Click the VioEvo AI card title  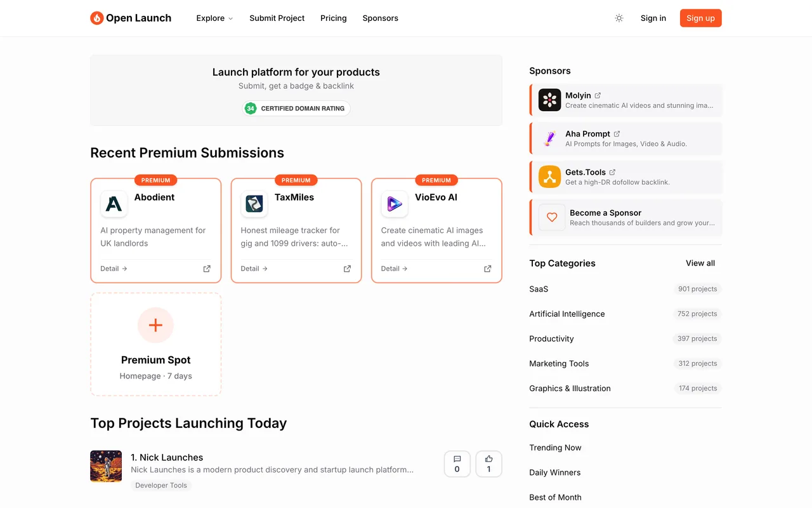pyautogui.click(x=436, y=197)
